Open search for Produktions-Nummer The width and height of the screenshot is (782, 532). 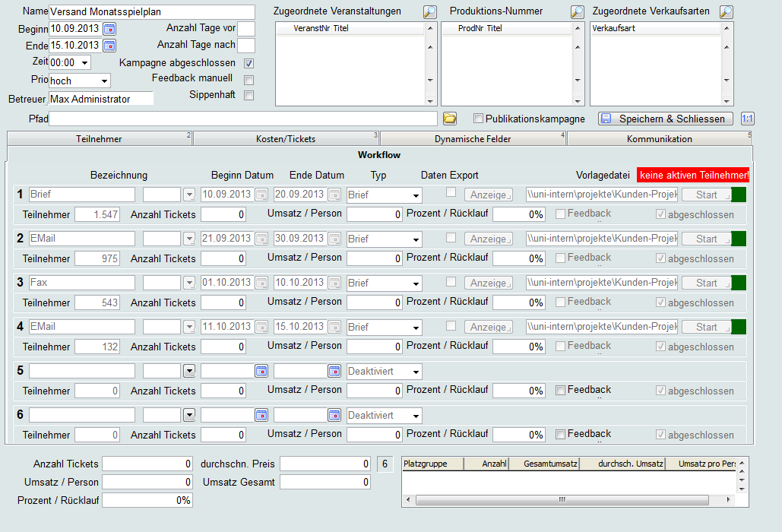coord(577,12)
